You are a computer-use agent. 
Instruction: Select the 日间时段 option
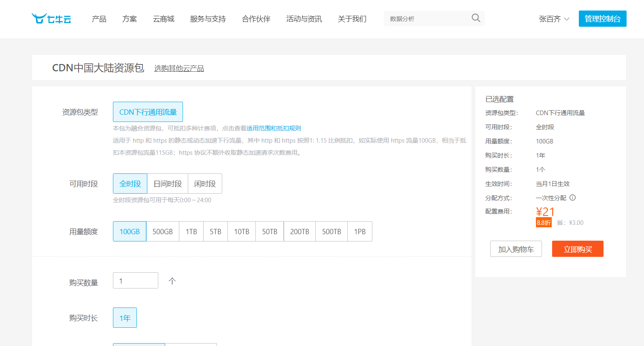(168, 184)
